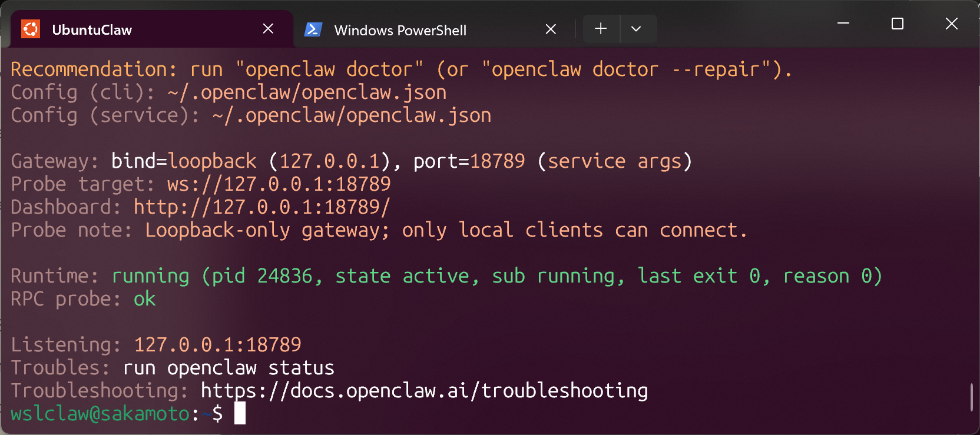Minimize the terminal window

(x=843, y=24)
